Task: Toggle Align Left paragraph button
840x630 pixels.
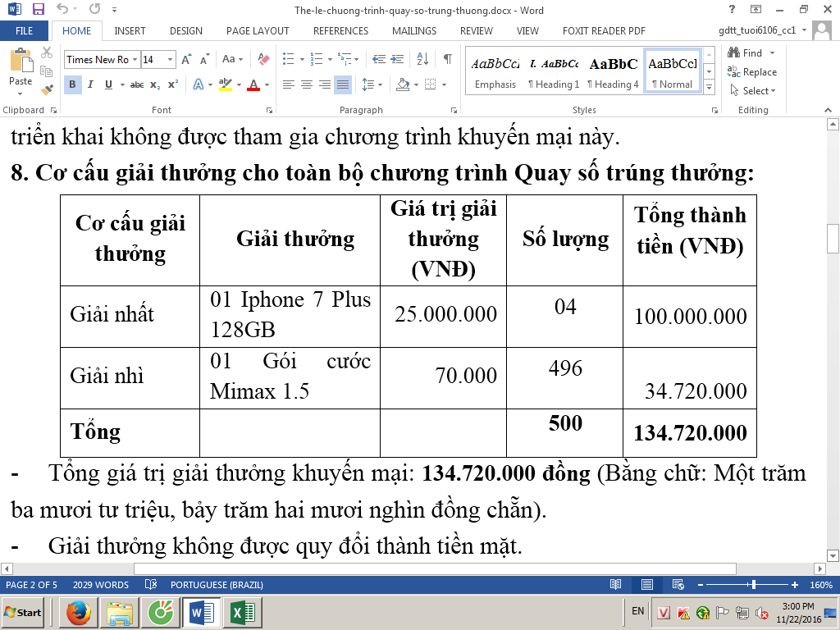Action: click(288, 84)
